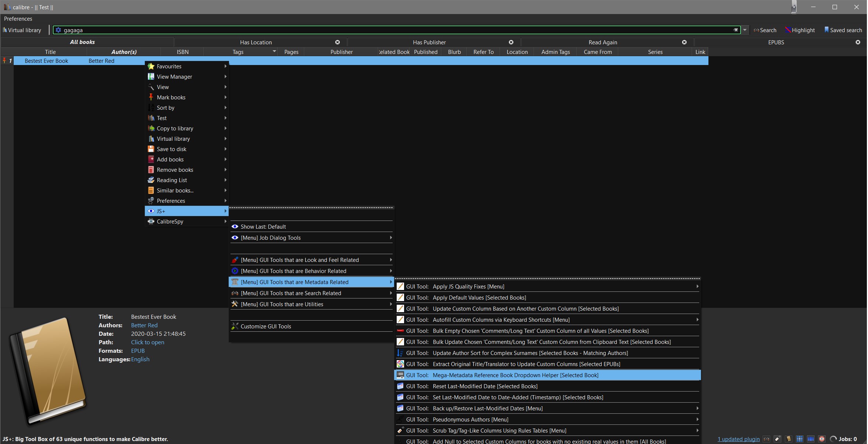This screenshot has height=444, width=868.
Task: Click the gear icon in search box
Action: click(x=58, y=30)
